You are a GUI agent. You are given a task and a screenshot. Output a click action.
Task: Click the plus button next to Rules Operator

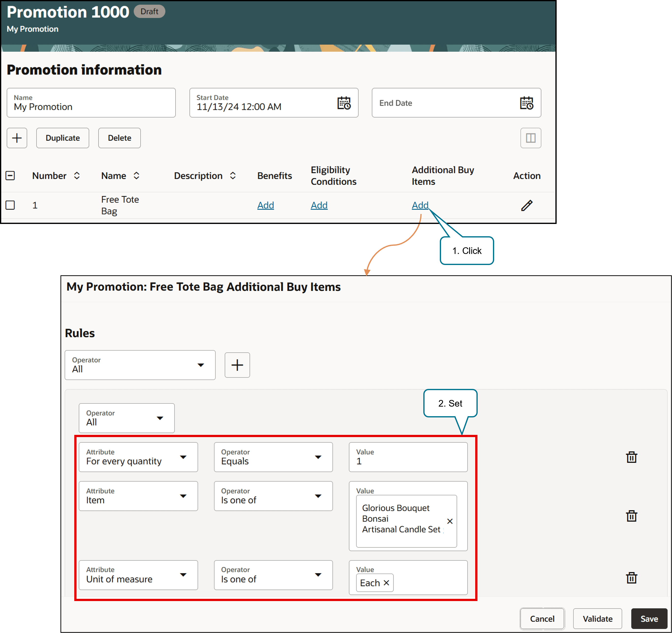coord(237,365)
